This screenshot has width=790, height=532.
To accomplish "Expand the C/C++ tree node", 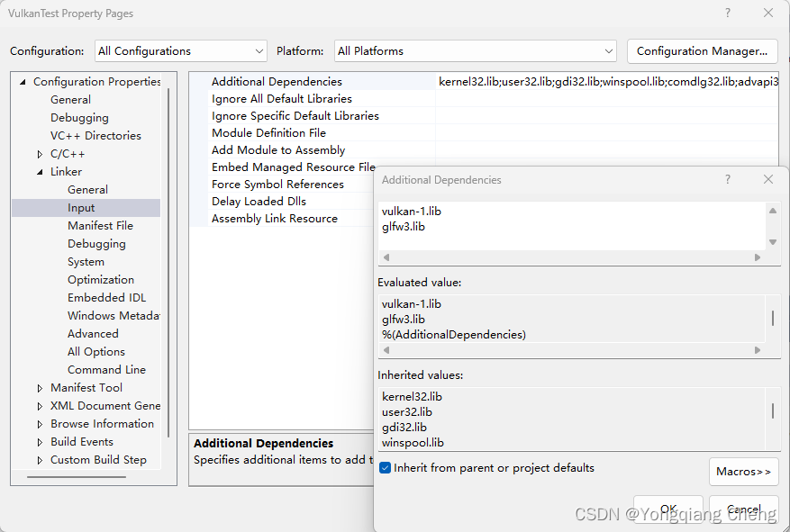I will click(39, 153).
